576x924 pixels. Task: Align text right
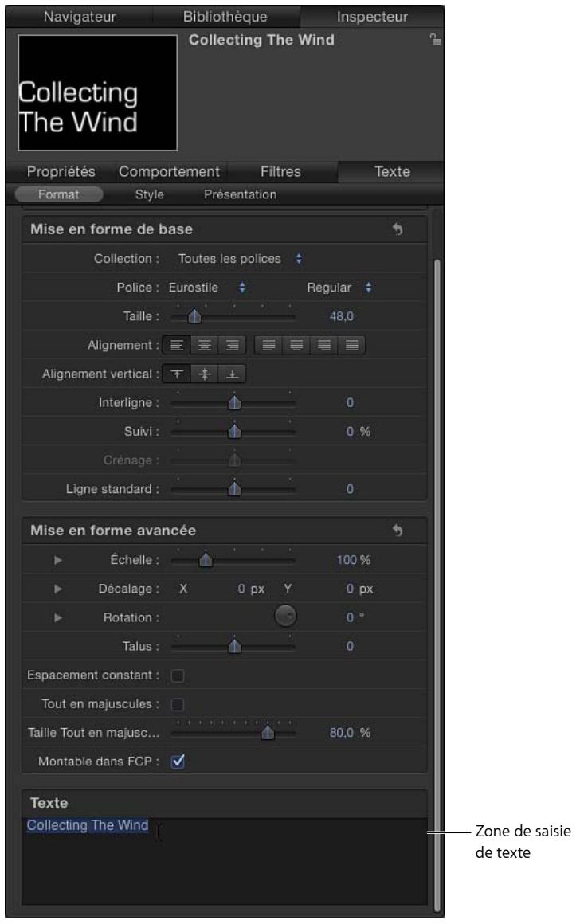click(x=233, y=346)
